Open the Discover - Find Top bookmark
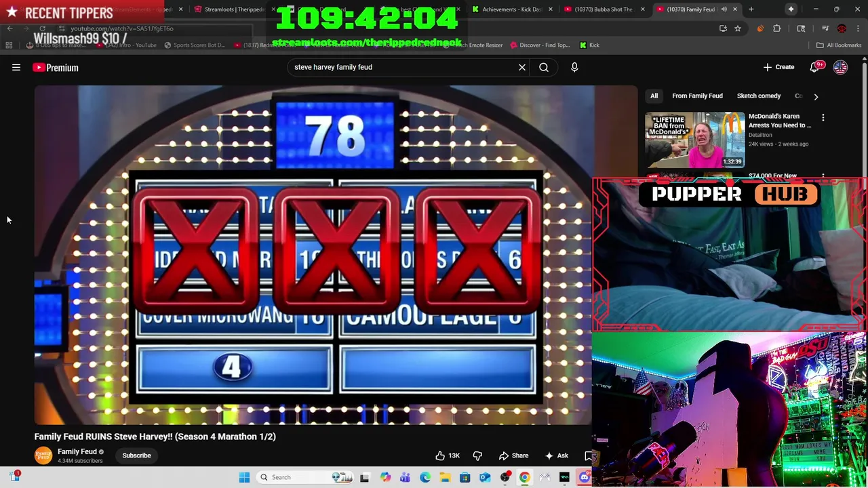 pos(539,45)
